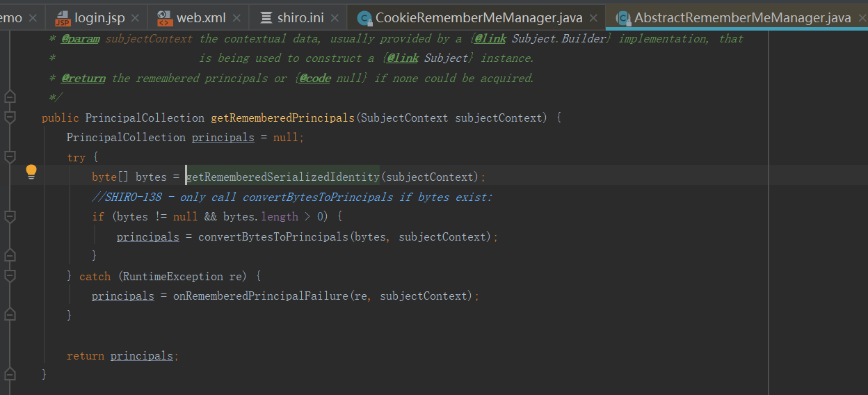The height and width of the screenshot is (395, 868).
Task: Click the yellow light bulb quick-fix icon
Action: tap(31, 172)
